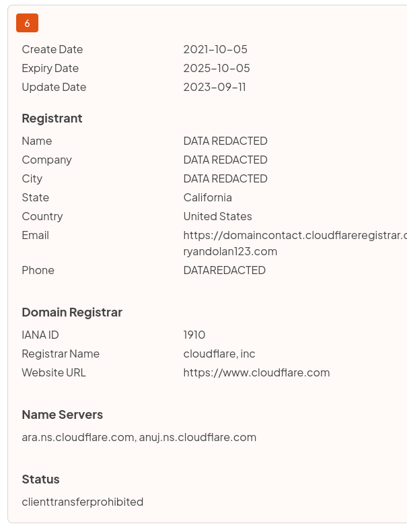Open the https://www.cloudflare.com website URL
Screen dimensions: 407x532
pyautogui.click(x=256, y=372)
